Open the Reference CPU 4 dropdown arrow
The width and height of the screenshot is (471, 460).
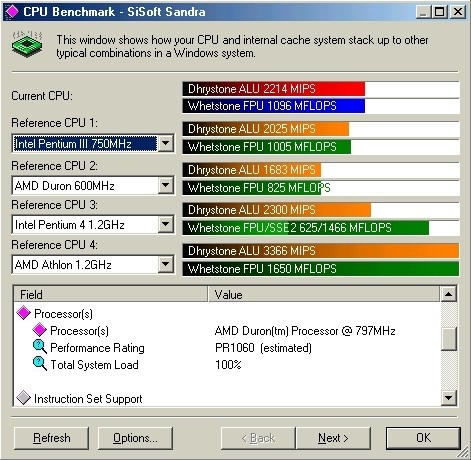point(166,264)
